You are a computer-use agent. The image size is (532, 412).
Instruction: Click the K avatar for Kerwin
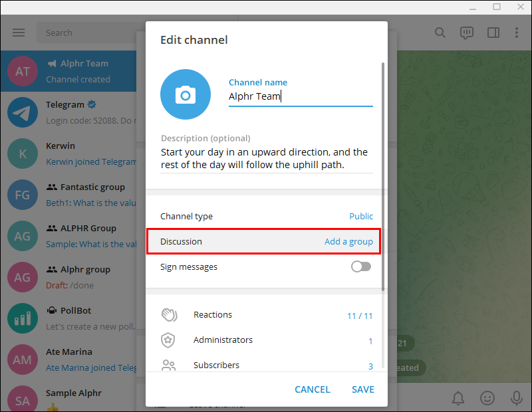23,154
